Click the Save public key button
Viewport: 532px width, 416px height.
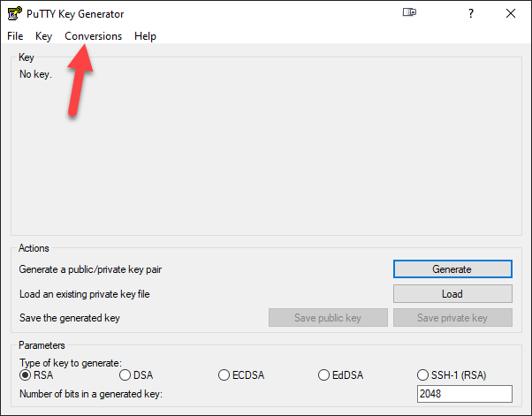(x=328, y=318)
